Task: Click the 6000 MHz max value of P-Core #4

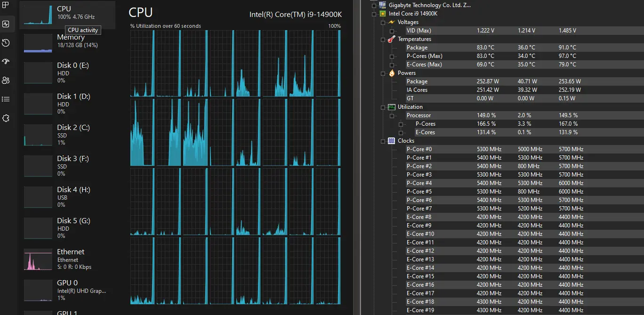Action: [x=571, y=183]
